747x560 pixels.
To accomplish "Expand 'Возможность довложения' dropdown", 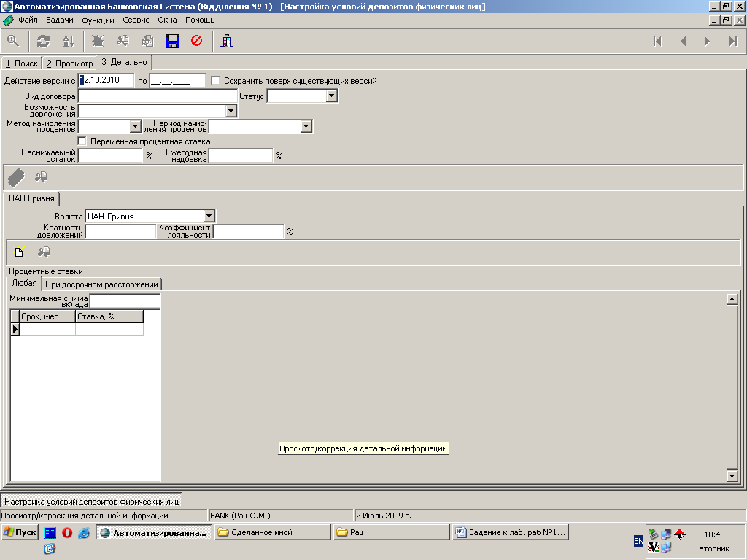I will [231, 111].
